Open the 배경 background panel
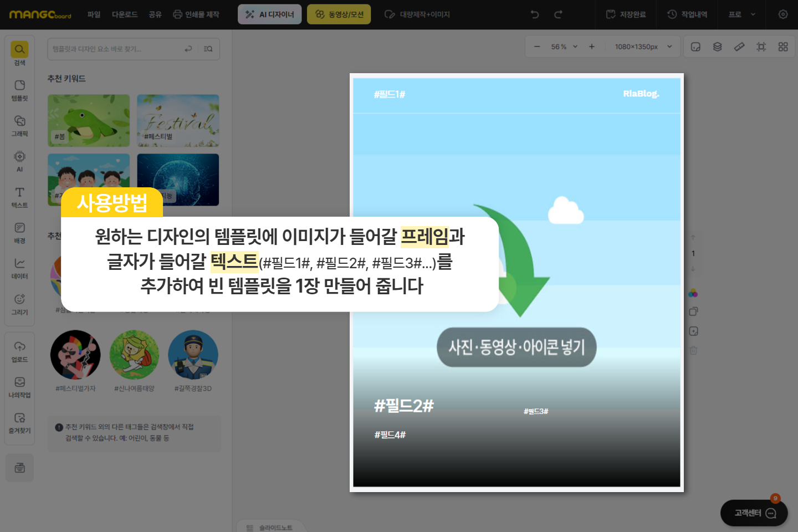This screenshot has width=798, height=532. point(19,233)
